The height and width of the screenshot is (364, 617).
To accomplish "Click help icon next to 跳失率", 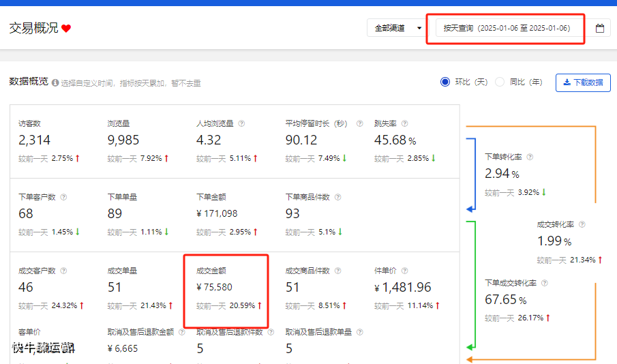I will [405, 124].
